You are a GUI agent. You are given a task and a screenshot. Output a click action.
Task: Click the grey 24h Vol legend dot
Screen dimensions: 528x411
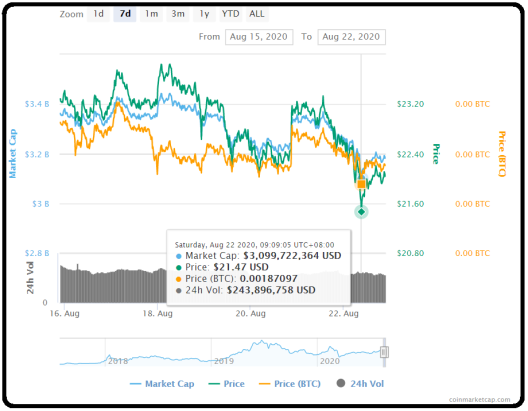click(x=341, y=383)
